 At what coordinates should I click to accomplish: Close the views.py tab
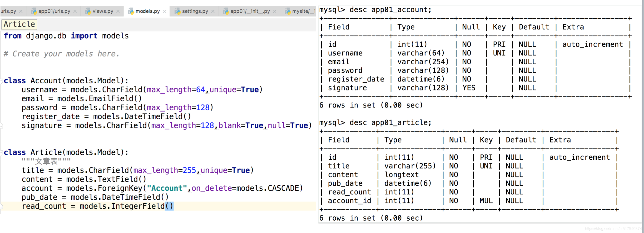click(118, 11)
